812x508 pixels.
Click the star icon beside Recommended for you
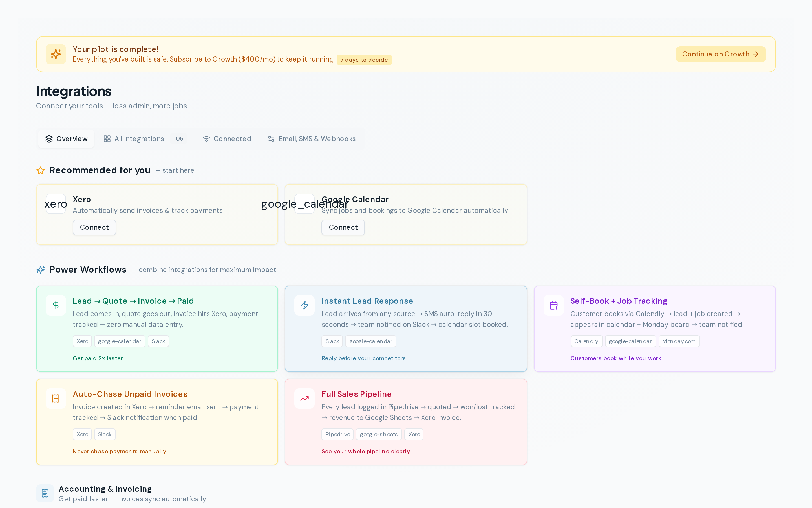tap(41, 170)
